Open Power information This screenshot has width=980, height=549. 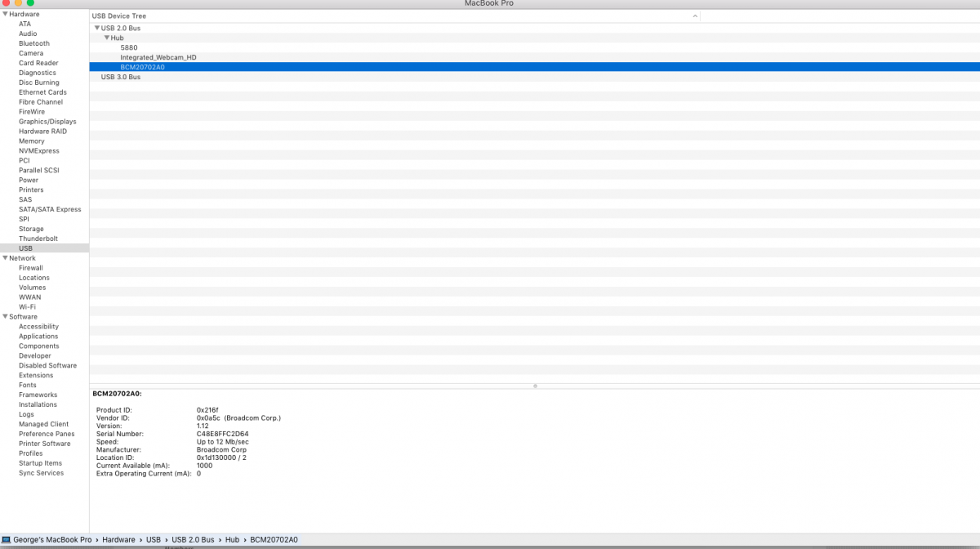pyautogui.click(x=29, y=181)
